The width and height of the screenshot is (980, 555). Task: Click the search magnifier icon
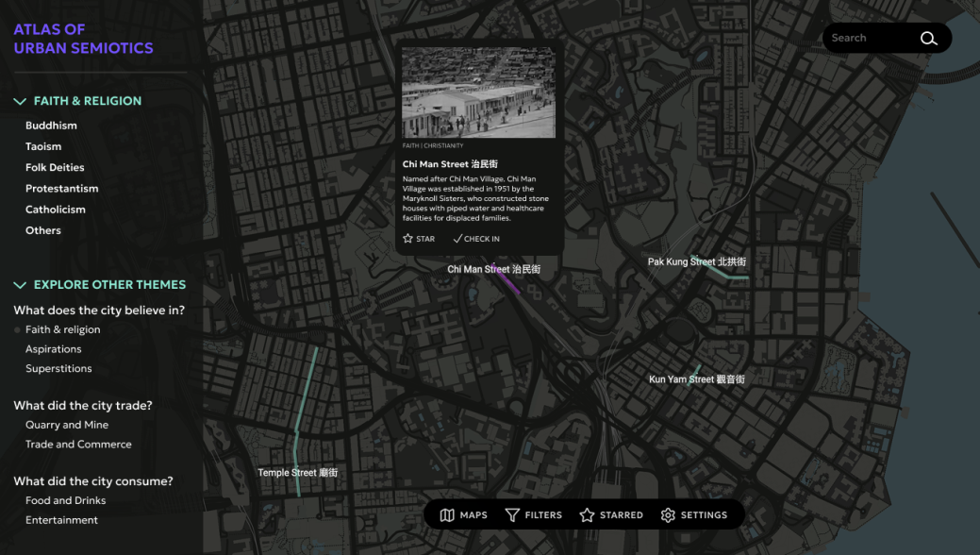[x=929, y=38]
